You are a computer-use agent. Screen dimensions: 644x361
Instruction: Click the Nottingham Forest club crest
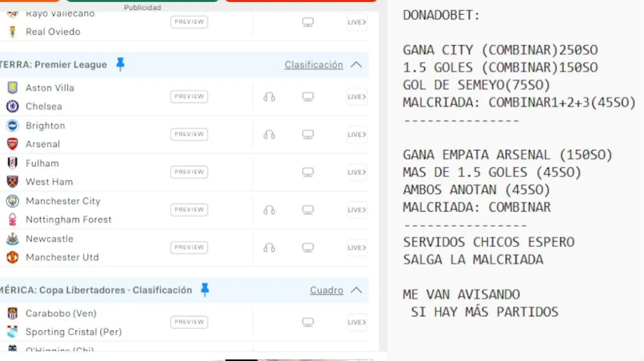(13, 220)
